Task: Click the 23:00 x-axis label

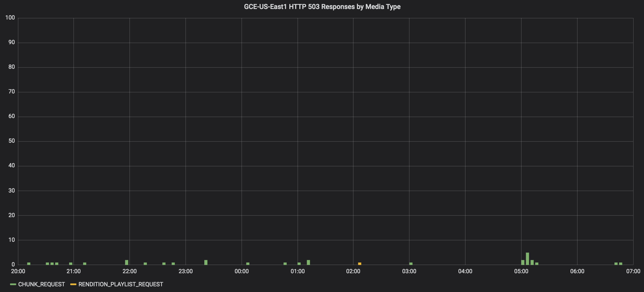Action: pyautogui.click(x=185, y=272)
